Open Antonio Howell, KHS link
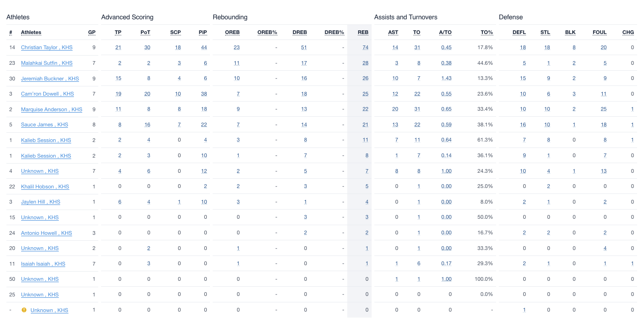Screen dimensions: 644x318 point(46,233)
